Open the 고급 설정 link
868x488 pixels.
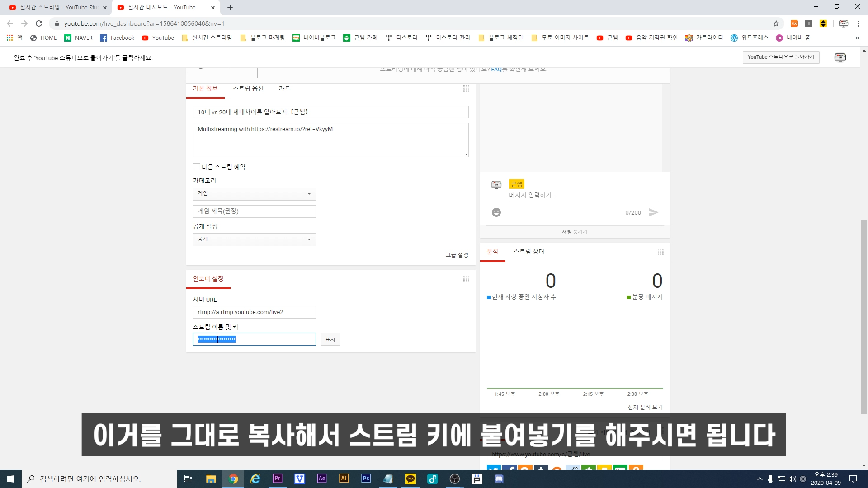click(x=457, y=255)
